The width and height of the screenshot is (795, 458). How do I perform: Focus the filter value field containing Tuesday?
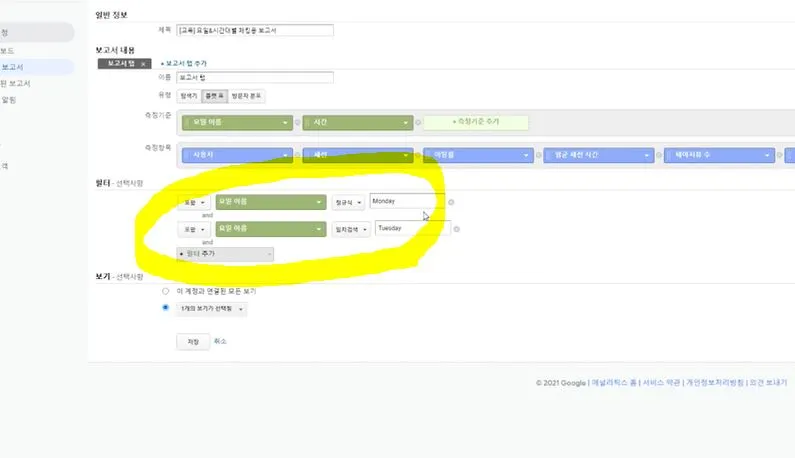pyautogui.click(x=413, y=228)
